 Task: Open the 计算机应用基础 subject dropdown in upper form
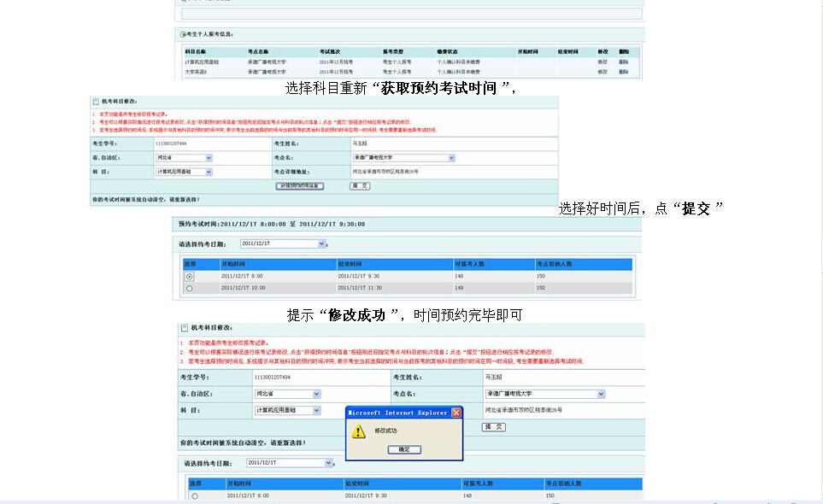[209, 172]
